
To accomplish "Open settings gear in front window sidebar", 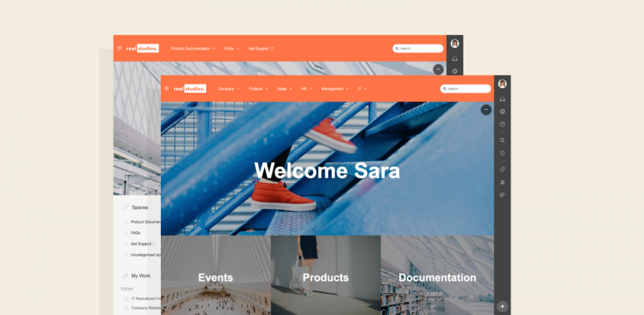I will click(502, 111).
